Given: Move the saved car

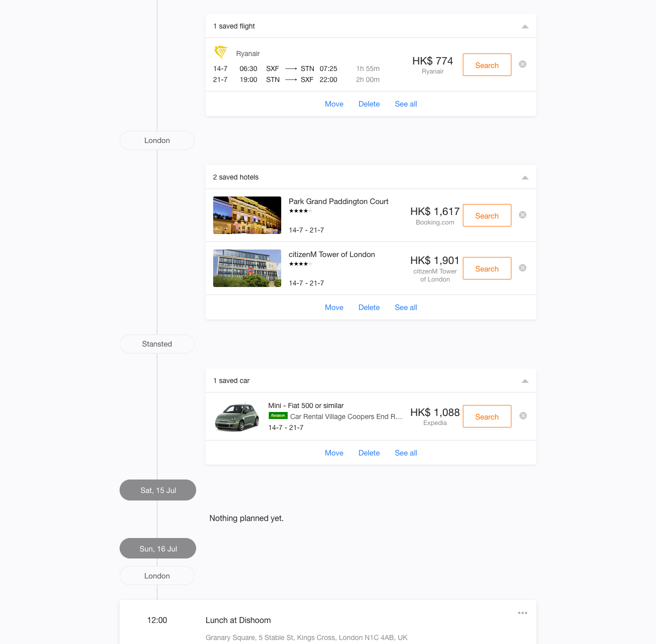Looking at the screenshot, I should pos(334,453).
